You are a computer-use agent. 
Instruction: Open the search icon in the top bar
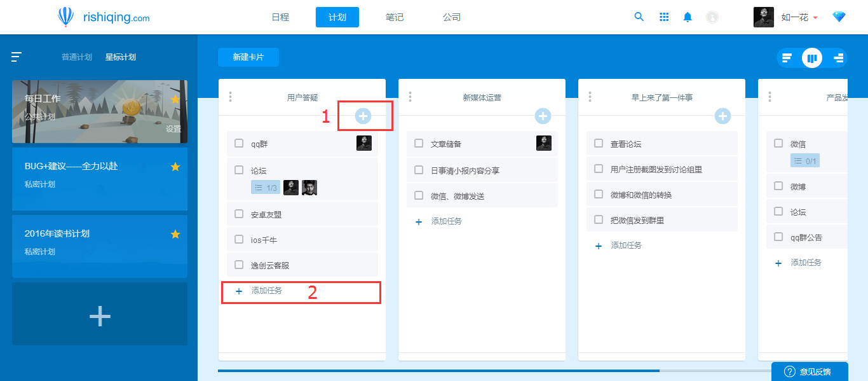(639, 17)
